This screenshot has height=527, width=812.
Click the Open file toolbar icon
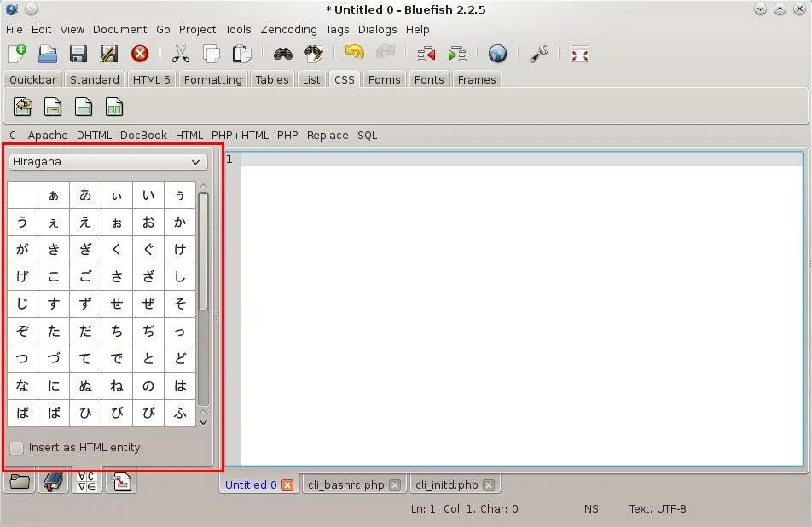(x=48, y=54)
